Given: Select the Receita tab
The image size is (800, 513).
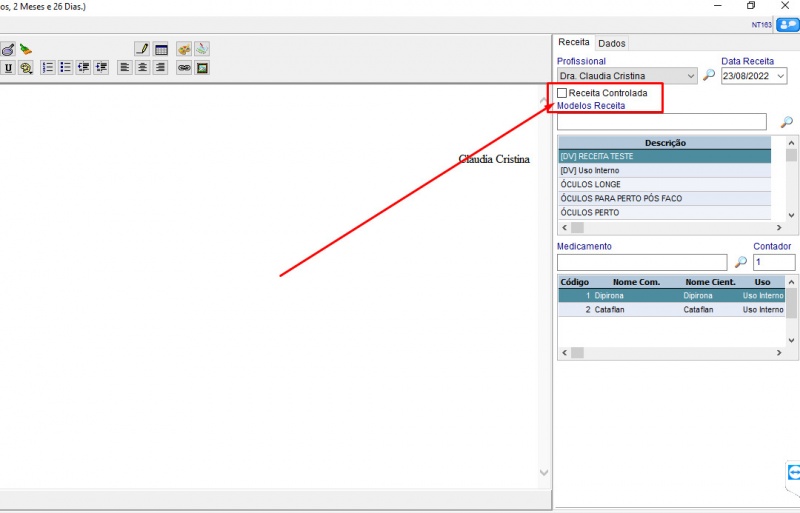Looking at the screenshot, I should pyautogui.click(x=574, y=43).
